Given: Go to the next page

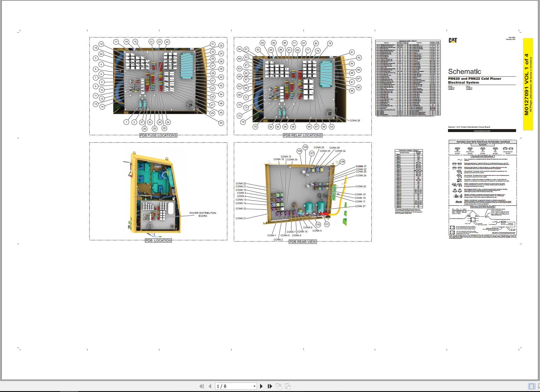Looking at the screenshot, I should 261,386.
